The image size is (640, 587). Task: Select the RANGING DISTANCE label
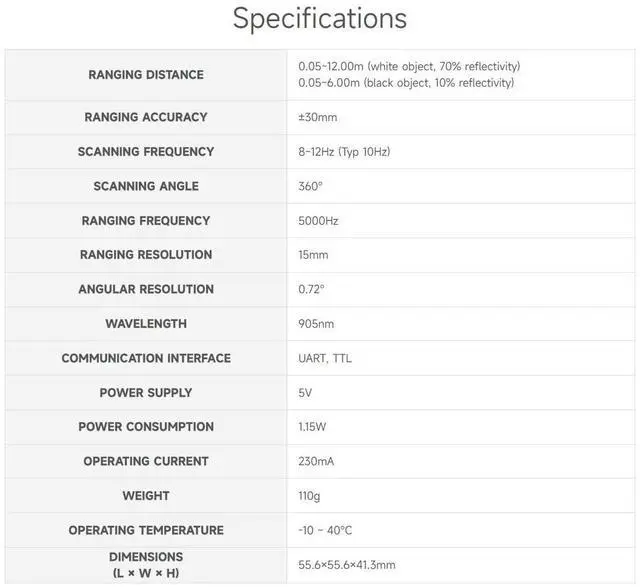pos(146,75)
